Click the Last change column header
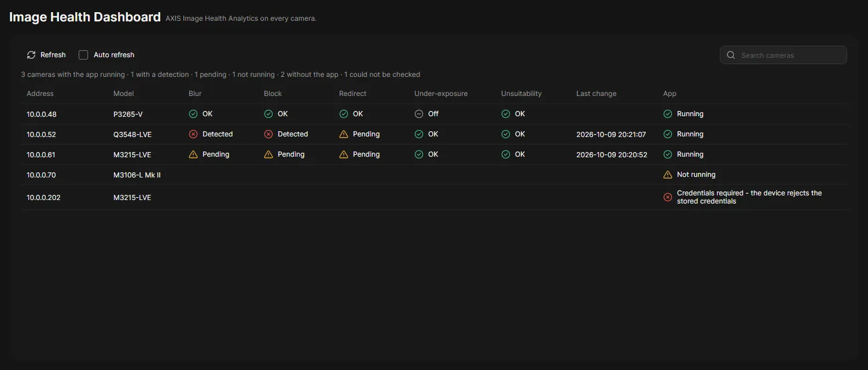868x370 pixels. 597,94
